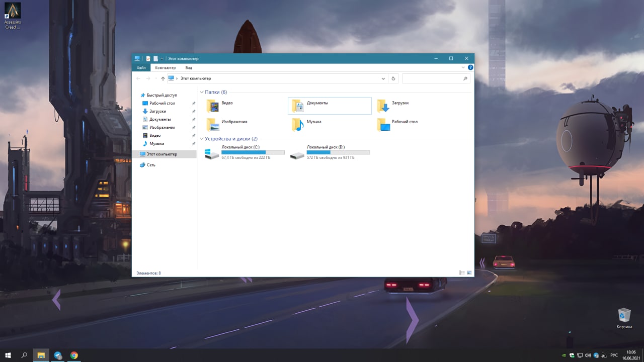
Task: Select the Корзина icon on the desktop
Action: (624, 319)
